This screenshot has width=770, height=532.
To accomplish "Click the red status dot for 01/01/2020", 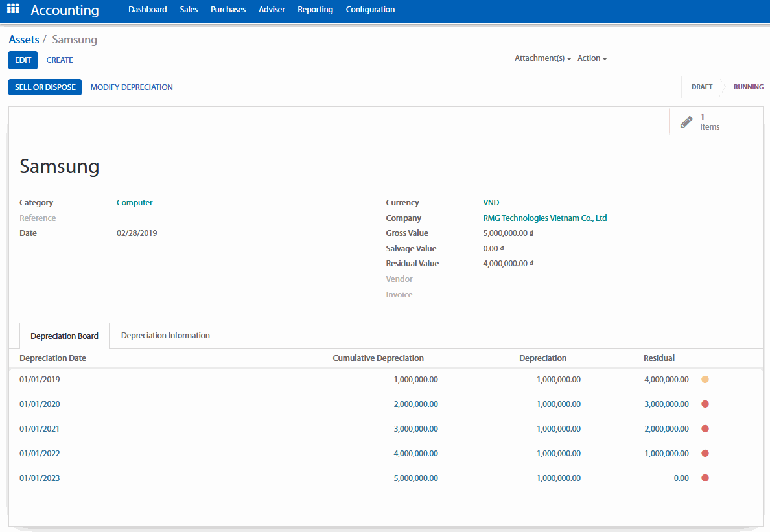I will [705, 404].
